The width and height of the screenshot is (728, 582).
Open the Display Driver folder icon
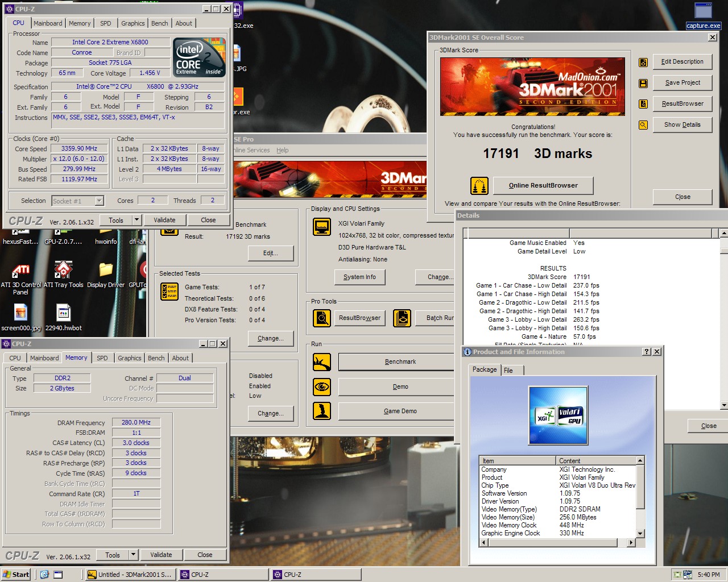(x=106, y=275)
